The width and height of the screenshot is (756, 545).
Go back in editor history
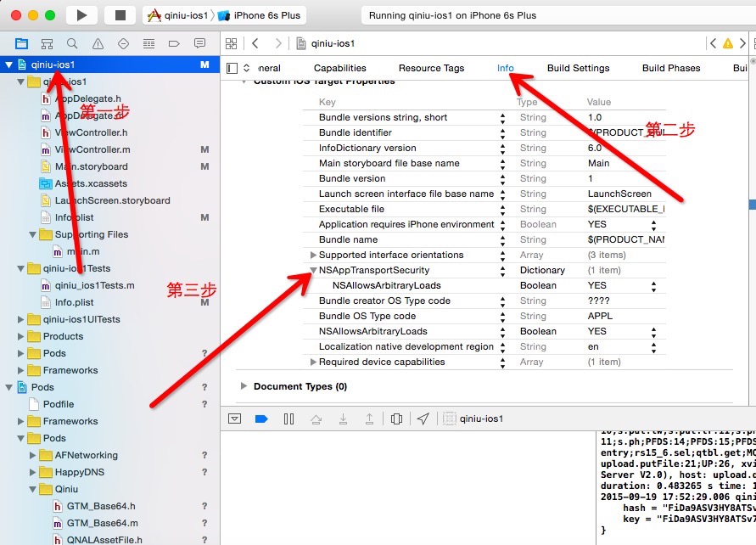point(255,43)
